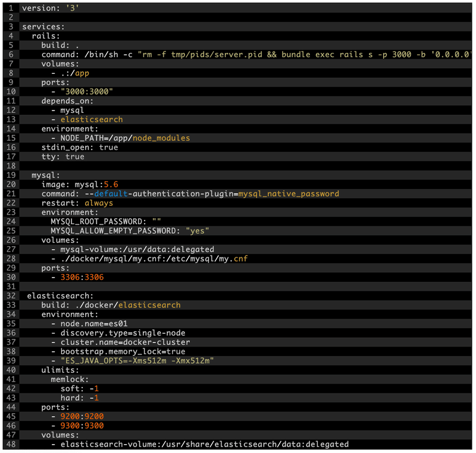Click elasticsearch on line 13
The image size is (476, 453).
click(91, 119)
